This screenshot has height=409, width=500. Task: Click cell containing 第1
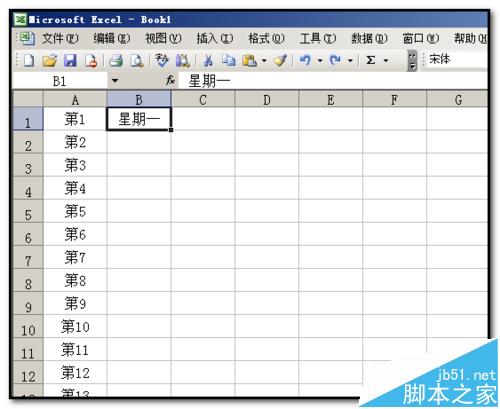[75, 119]
